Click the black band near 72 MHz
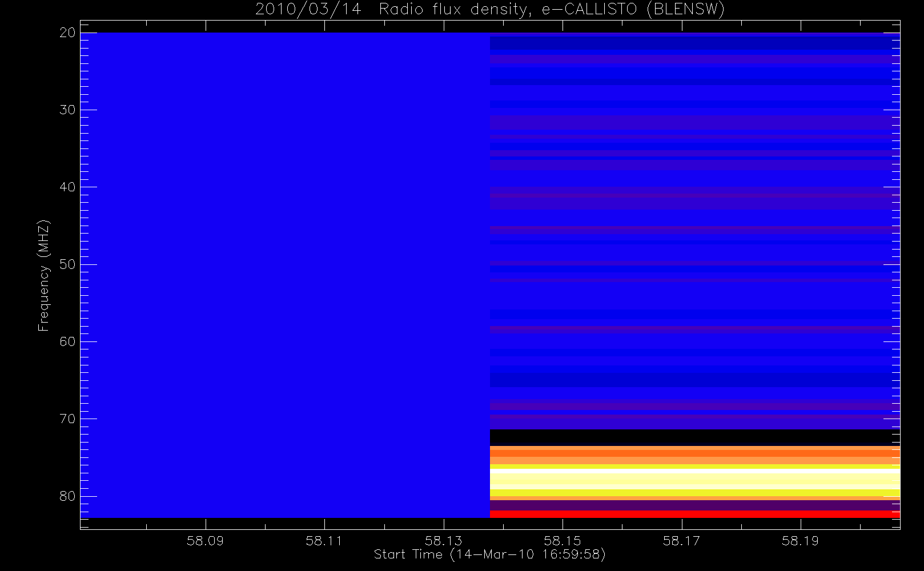Screen dimensions: 924x571 pos(695,437)
